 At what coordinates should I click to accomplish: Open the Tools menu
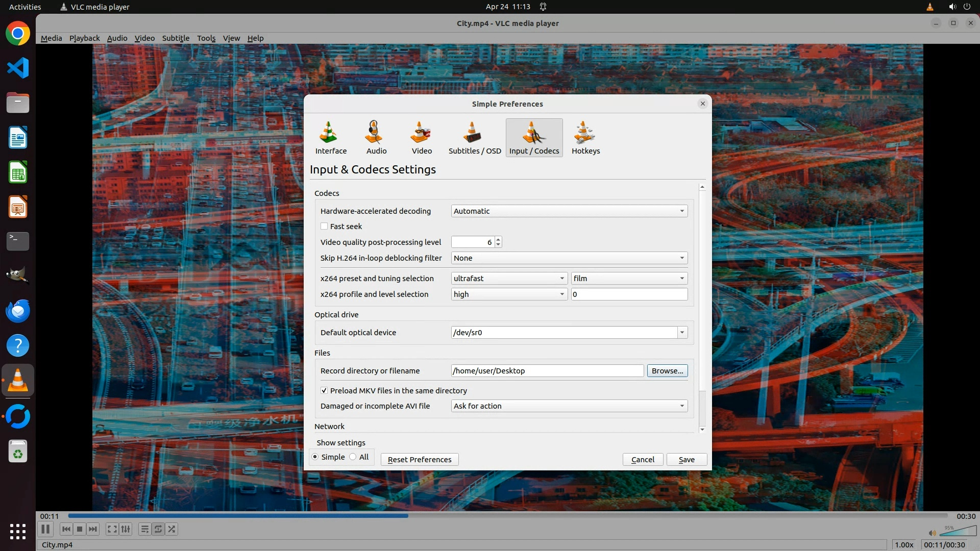(206, 38)
